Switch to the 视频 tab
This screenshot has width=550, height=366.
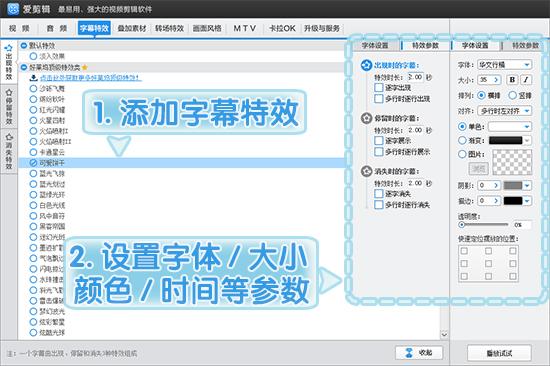(x=19, y=28)
